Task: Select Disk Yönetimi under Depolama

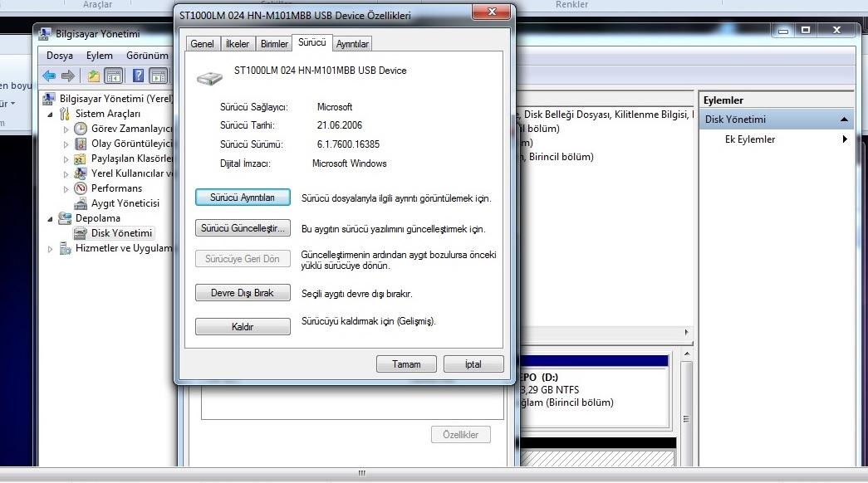Action: tap(121, 233)
